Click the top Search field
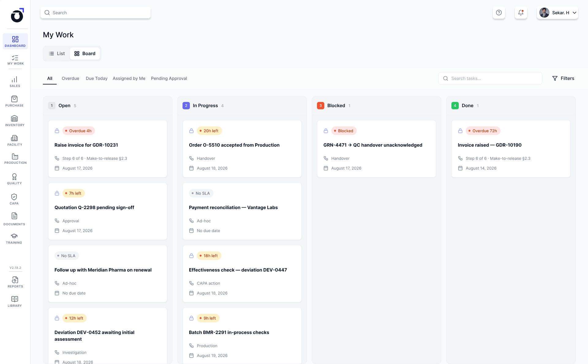Image resolution: width=588 pixels, height=364 pixels. [x=96, y=13]
